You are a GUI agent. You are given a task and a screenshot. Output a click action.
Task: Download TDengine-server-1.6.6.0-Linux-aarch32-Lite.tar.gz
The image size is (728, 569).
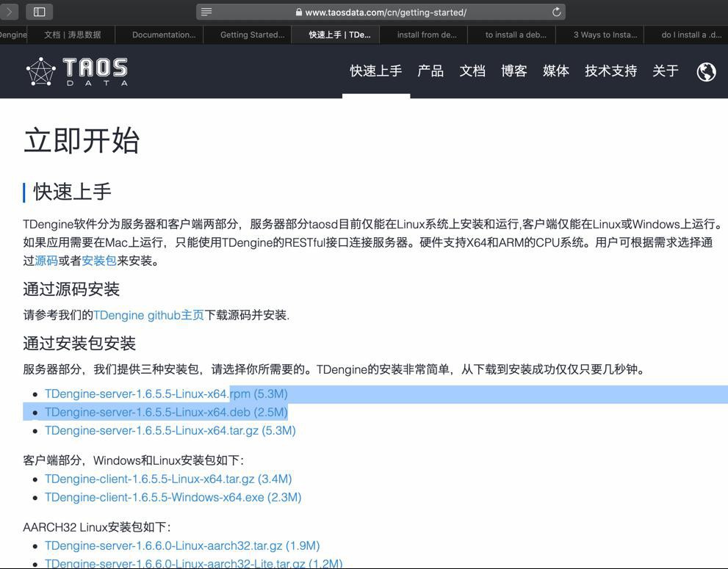pos(194,563)
